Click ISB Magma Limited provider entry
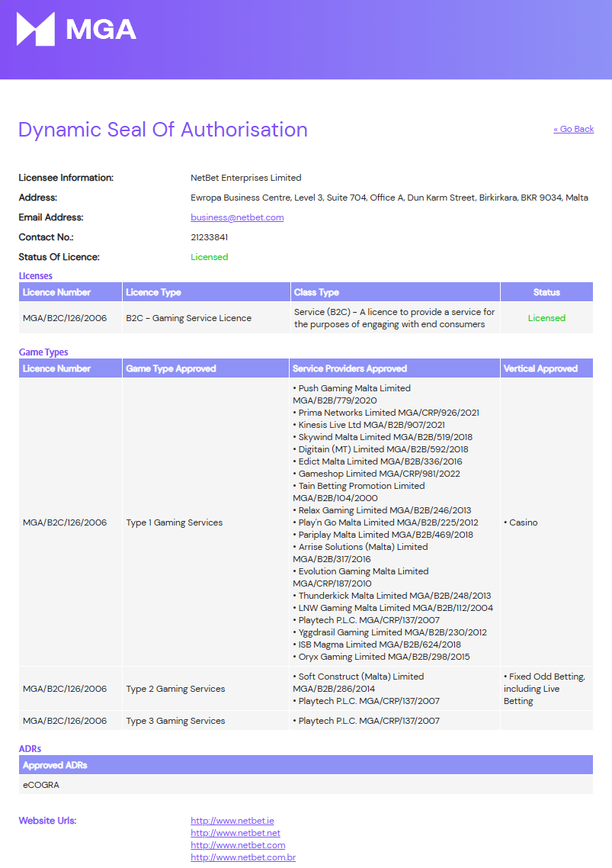The width and height of the screenshot is (612, 868). [x=376, y=645]
